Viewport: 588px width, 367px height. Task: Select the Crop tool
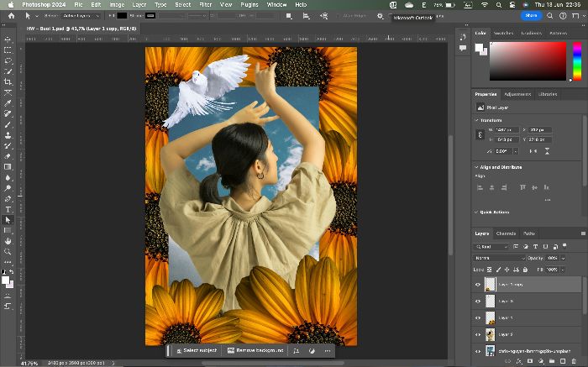8,81
